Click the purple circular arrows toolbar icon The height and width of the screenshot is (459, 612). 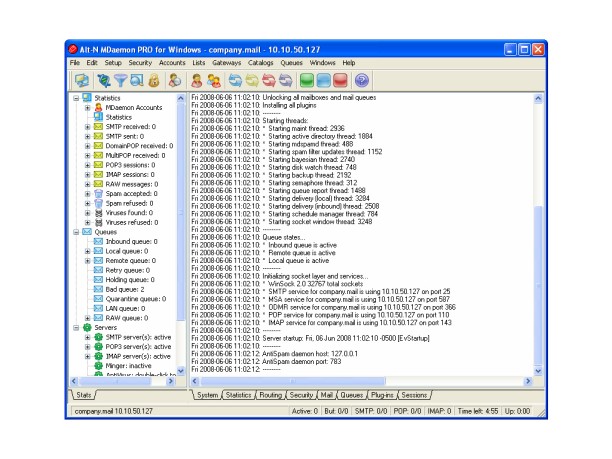click(286, 80)
